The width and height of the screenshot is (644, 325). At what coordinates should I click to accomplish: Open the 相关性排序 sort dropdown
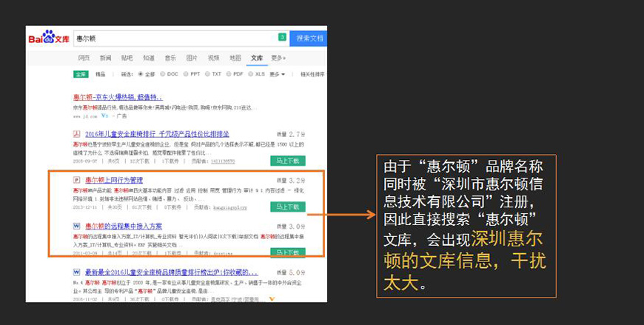tap(312, 74)
